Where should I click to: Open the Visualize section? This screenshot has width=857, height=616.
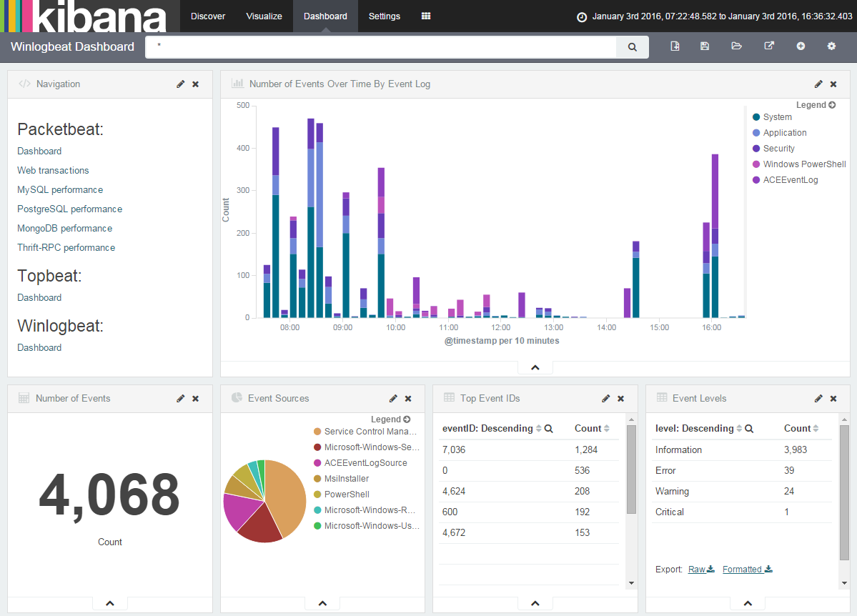click(x=264, y=16)
